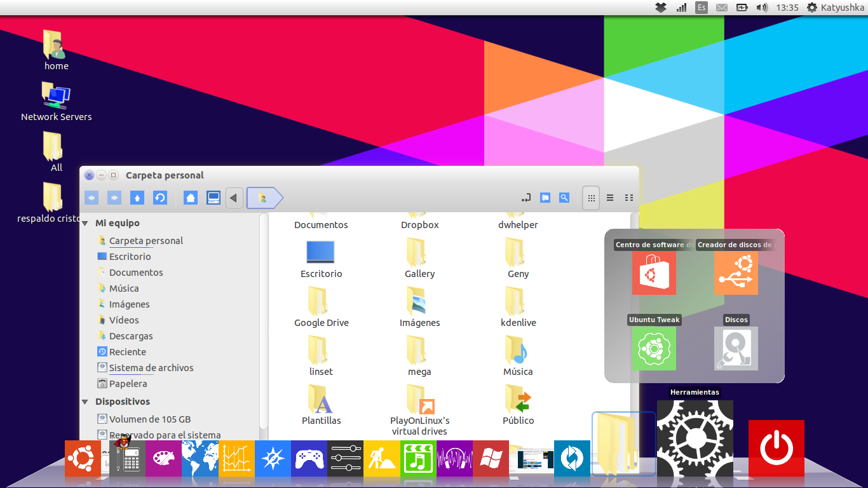Open Creador de discos de arranque
This screenshot has height=488, width=868.
click(736, 272)
